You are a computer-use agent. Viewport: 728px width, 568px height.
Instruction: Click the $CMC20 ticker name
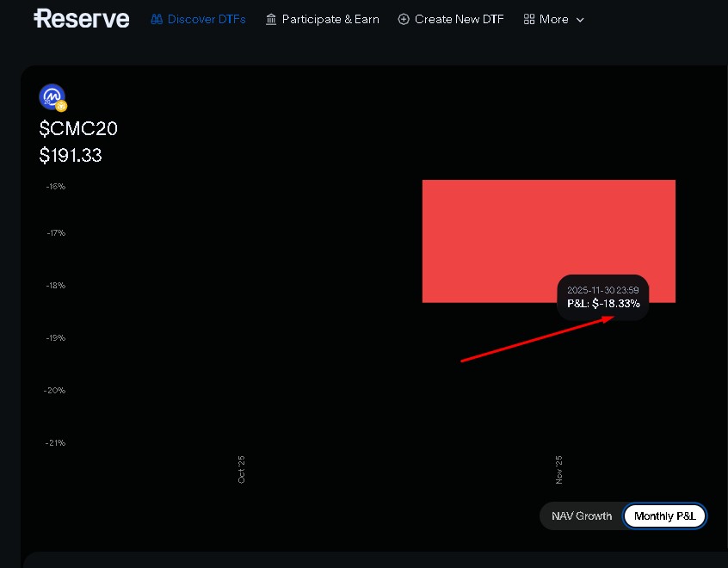click(78, 129)
